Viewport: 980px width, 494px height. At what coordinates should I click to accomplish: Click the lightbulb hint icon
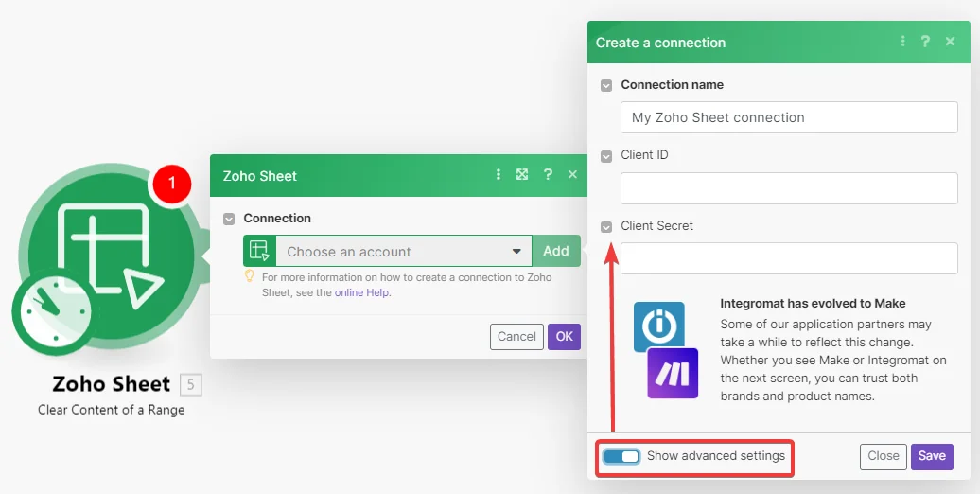click(250, 275)
